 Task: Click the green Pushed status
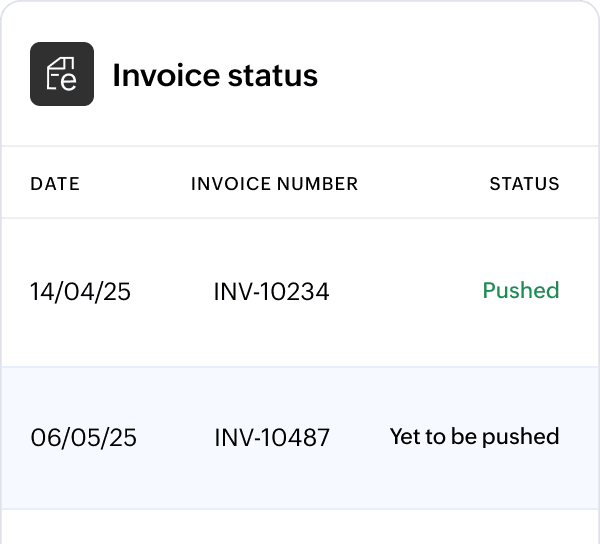click(x=520, y=291)
